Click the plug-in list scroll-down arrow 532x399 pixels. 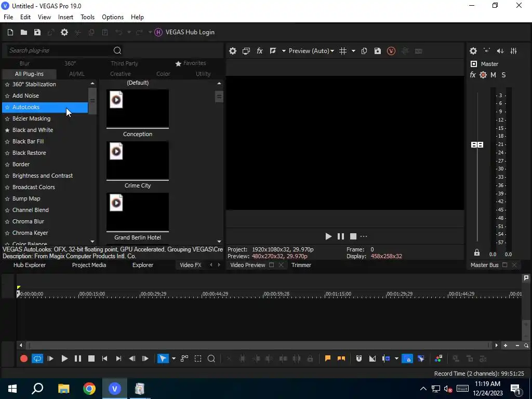coord(92,242)
